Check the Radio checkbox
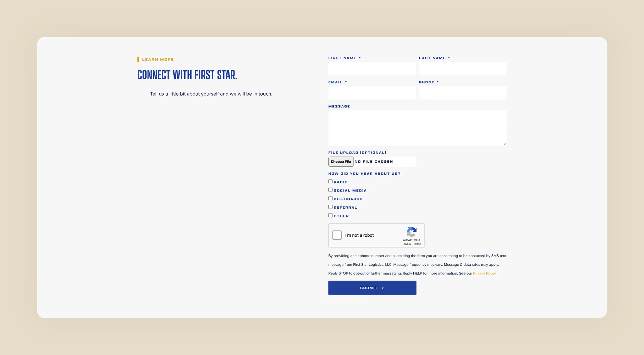The height and width of the screenshot is (355, 644). pyautogui.click(x=330, y=181)
